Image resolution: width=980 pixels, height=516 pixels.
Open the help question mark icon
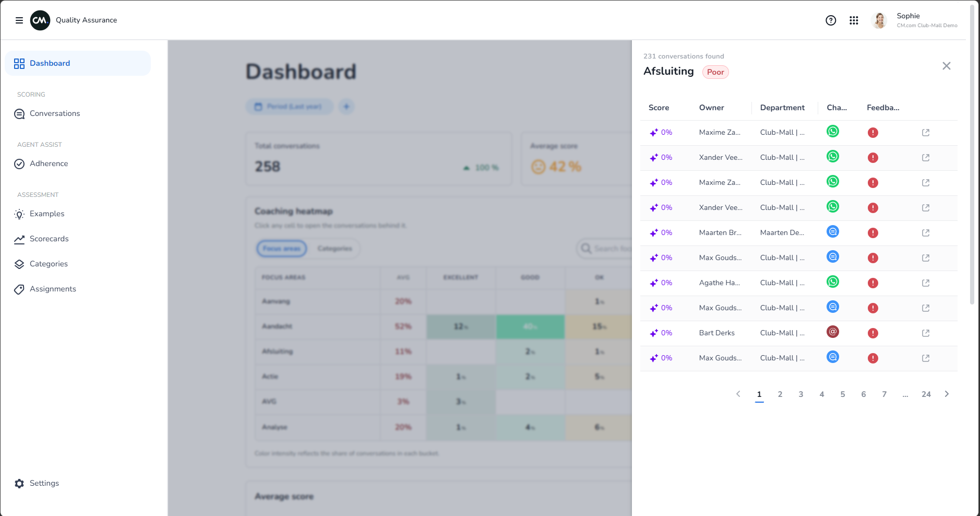click(831, 20)
